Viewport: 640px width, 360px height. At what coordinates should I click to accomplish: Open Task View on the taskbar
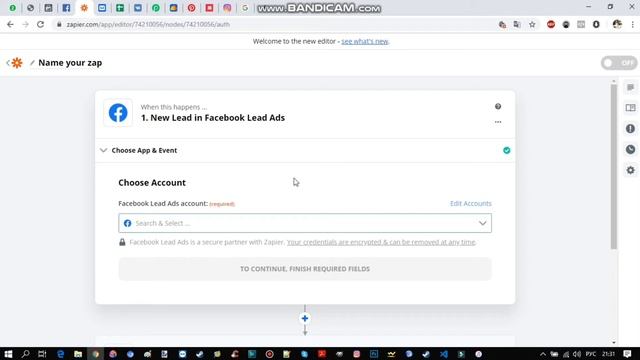pyautogui.click(x=42, y=354)
